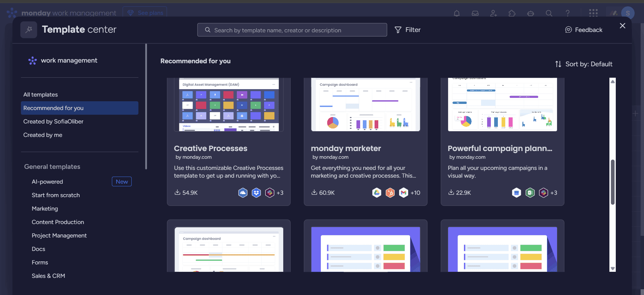Select All templates in sidebar
Viewport: 644px width, 295px height.
click(41, 95)
